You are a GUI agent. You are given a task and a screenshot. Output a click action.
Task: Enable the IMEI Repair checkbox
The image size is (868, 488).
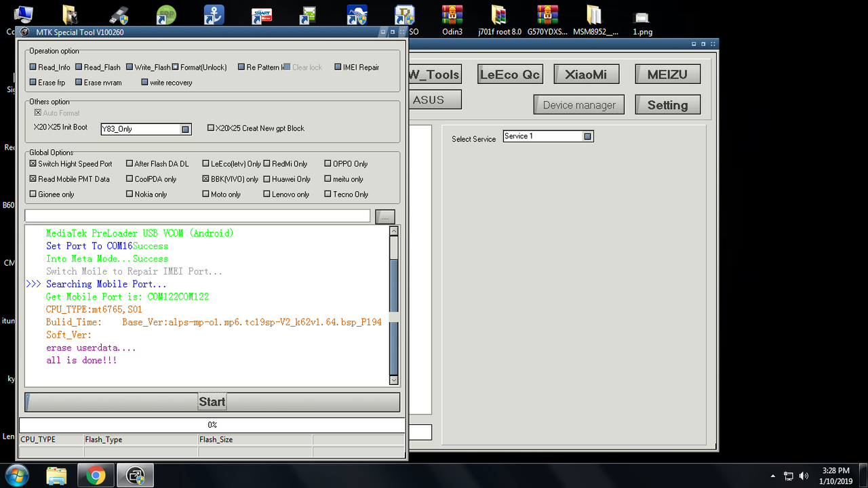(338, 67)
